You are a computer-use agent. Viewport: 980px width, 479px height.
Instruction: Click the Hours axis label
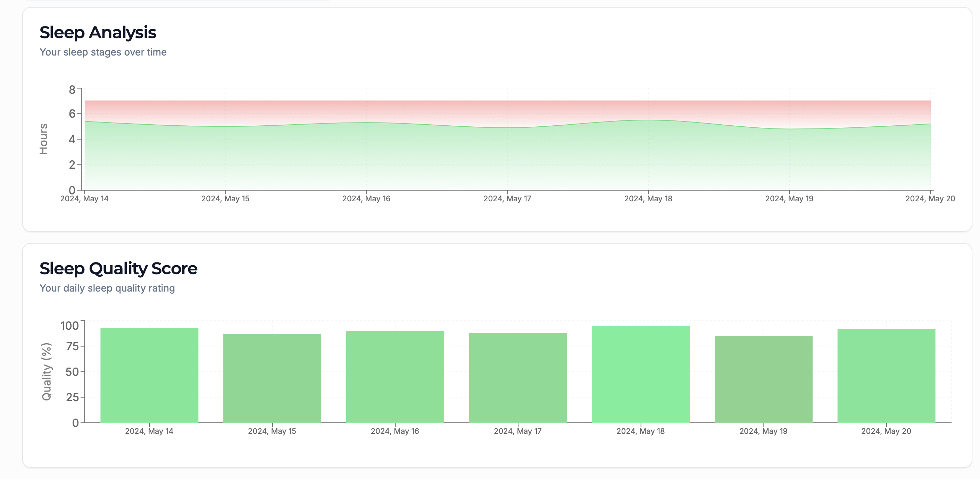coord(43,139)
